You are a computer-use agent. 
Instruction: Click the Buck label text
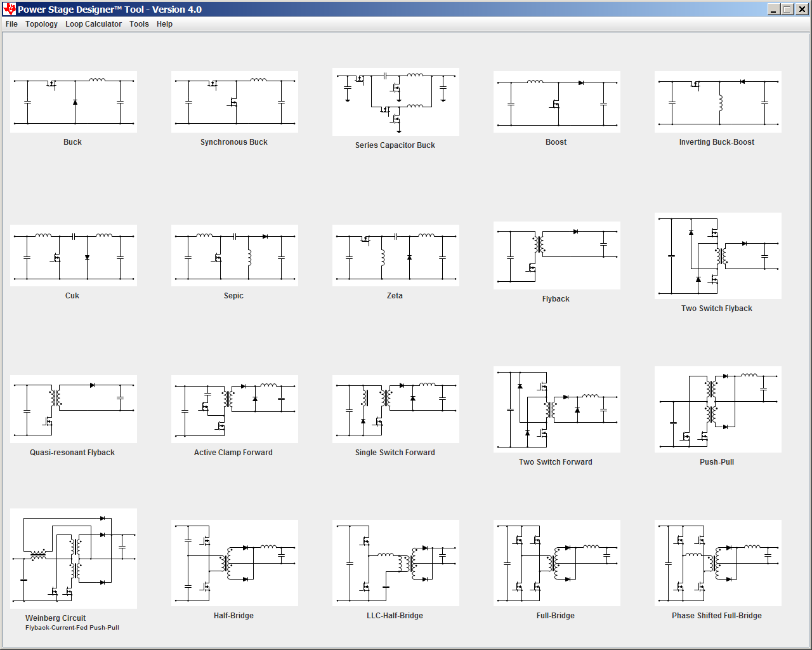[72, 142]
